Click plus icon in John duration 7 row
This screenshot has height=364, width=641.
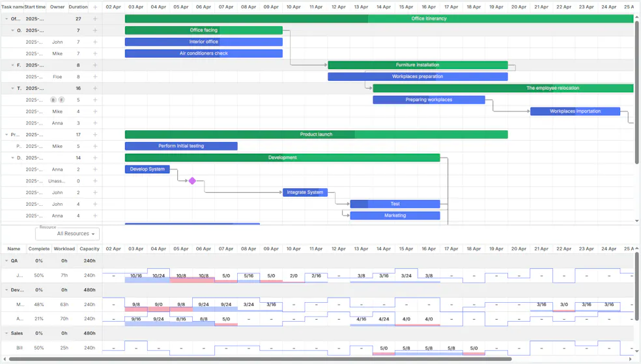[95, 42]
